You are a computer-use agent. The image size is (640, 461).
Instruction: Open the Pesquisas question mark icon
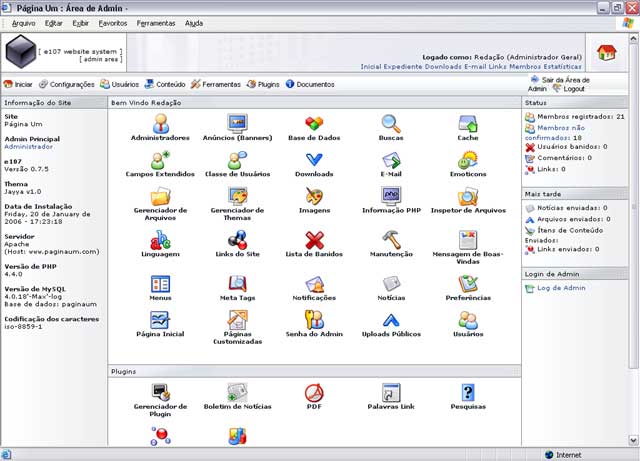point(468,393)
